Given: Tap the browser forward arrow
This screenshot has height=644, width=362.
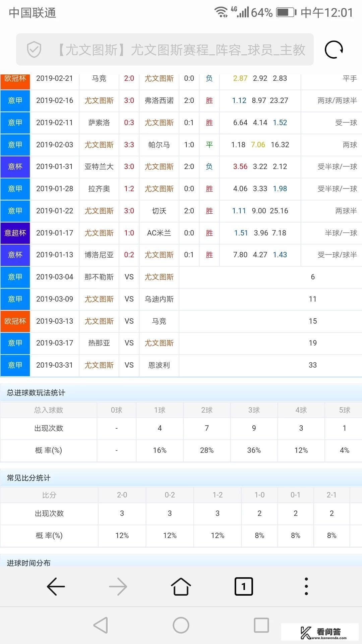Looking at the screenshot, I should (x=118, y=587).
